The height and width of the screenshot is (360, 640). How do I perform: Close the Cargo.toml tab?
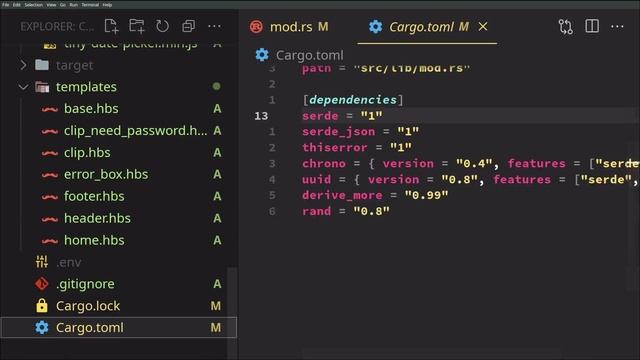click(483, 27)
